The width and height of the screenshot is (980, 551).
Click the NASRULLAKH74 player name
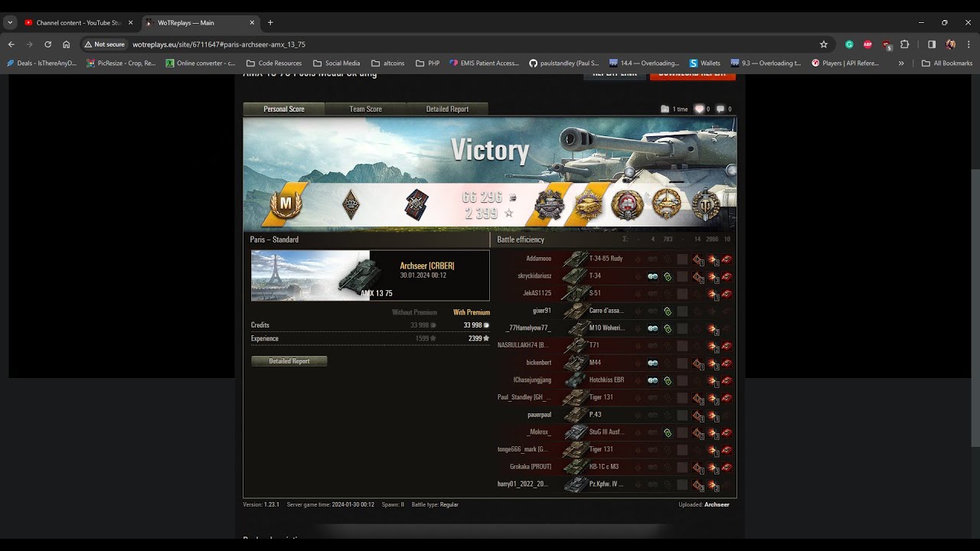(x=522, y=345)
